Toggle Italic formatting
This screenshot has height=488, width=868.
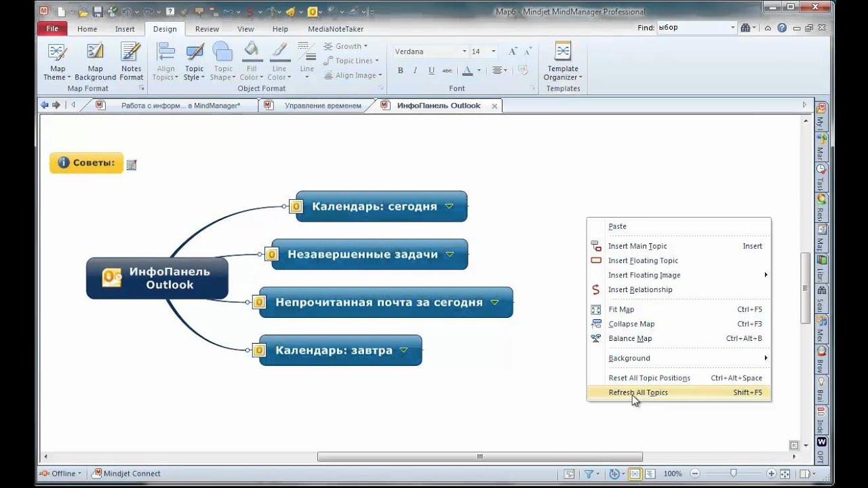tap(416, 70)
